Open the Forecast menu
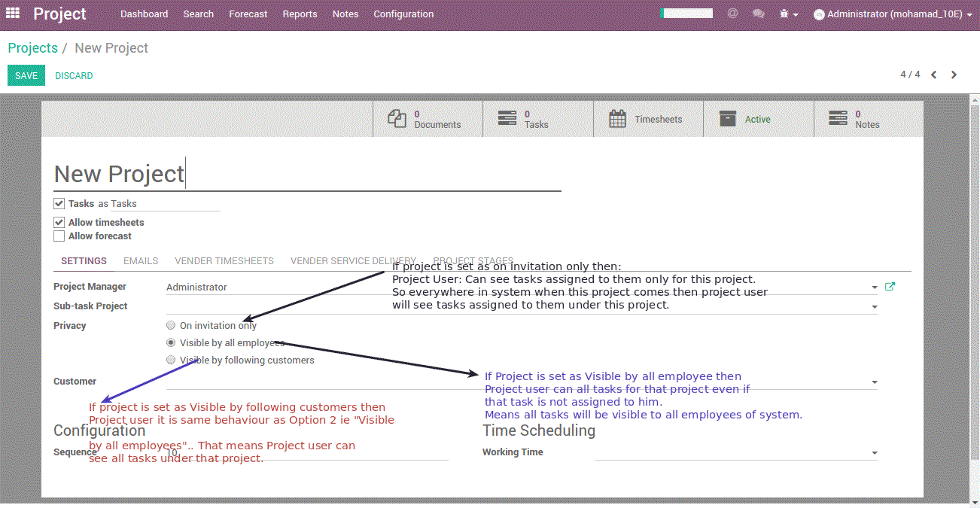This screenshot has height=508, width=980. [248, 14]
